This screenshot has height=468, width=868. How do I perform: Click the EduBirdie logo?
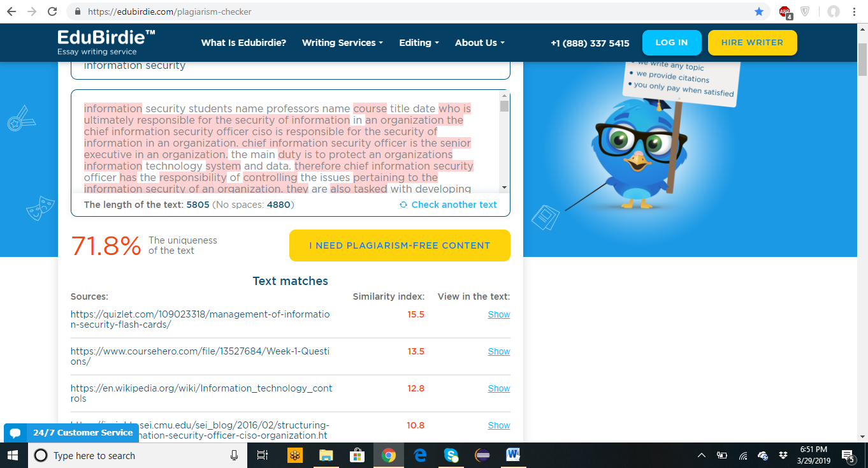tap(106, 42)
